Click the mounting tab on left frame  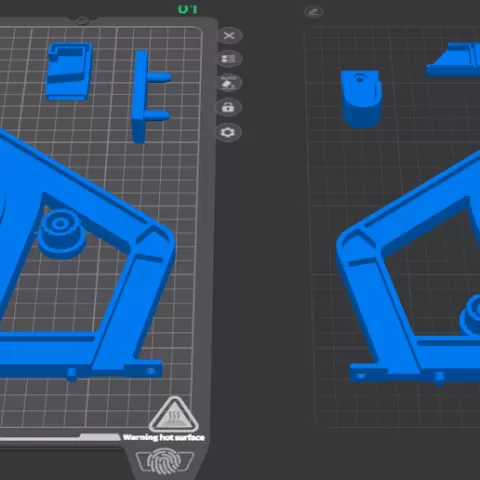pyautogui.click(x=143, y=369)
